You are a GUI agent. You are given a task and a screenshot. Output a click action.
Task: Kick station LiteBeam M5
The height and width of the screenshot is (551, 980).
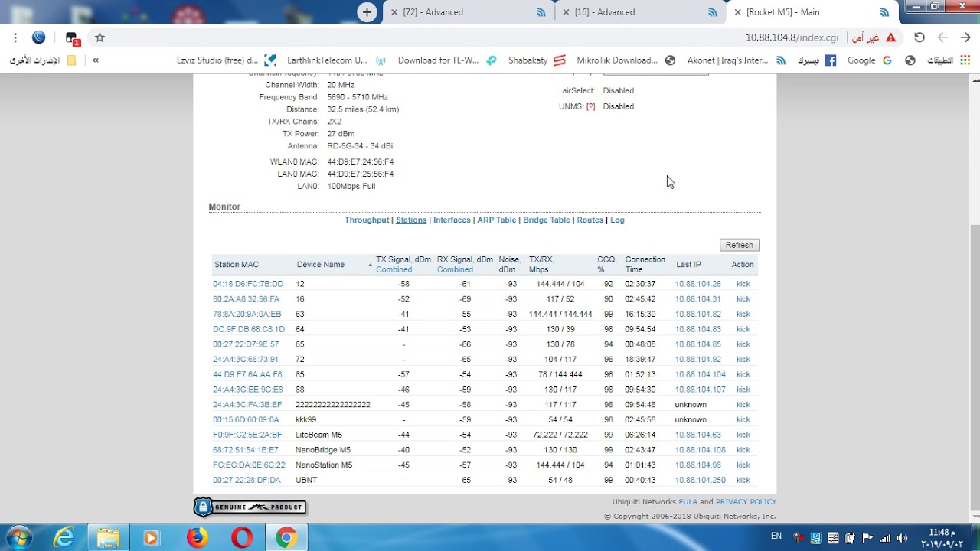[743, 435]
